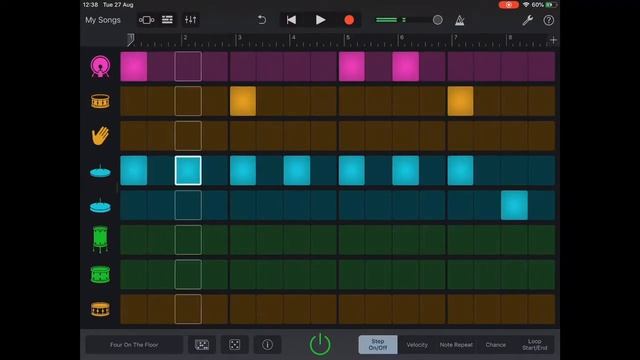Tap the Wi-Fi icon in status bar
The image size is (640, 360).
[x=526, y=5]
